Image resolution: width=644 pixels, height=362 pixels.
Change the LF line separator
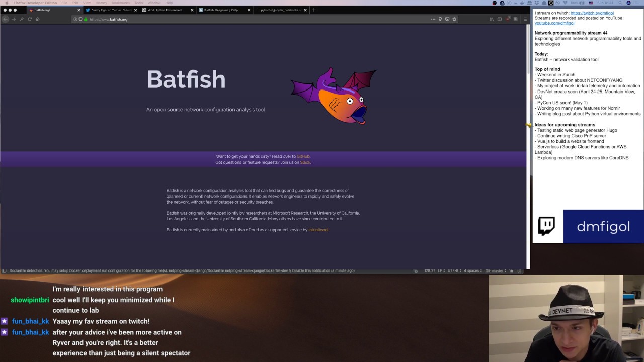441,270
